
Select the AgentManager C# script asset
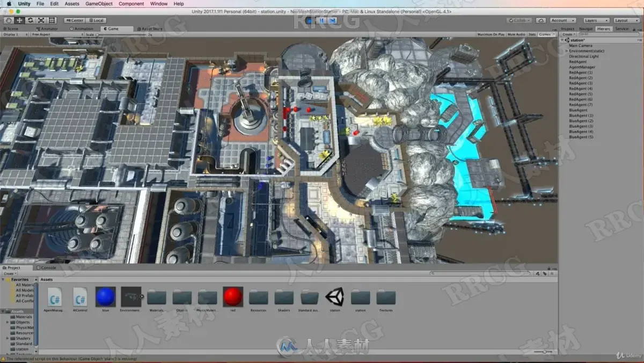(x=54, y=296)
